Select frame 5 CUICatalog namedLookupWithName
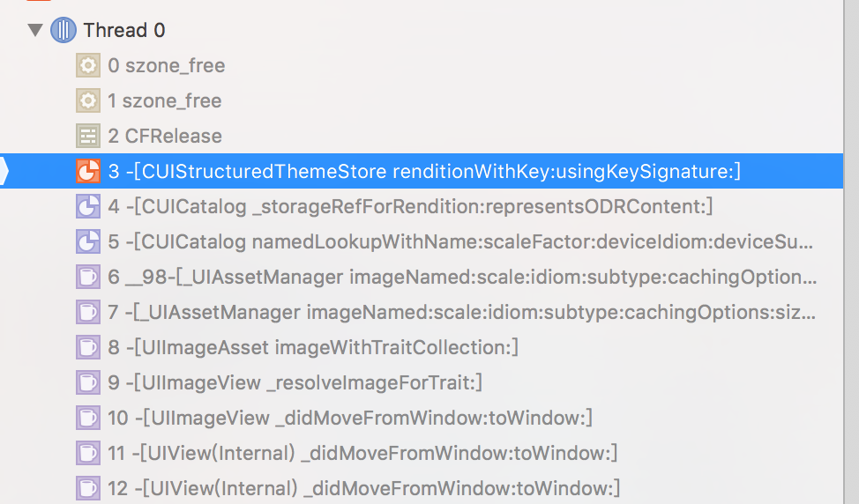This screenshot has height=504, width=859. (422, 241)
